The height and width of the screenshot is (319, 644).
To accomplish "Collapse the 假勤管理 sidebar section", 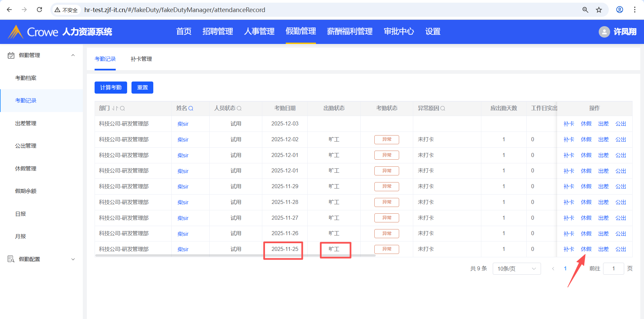I will click(x=73, y=55).
